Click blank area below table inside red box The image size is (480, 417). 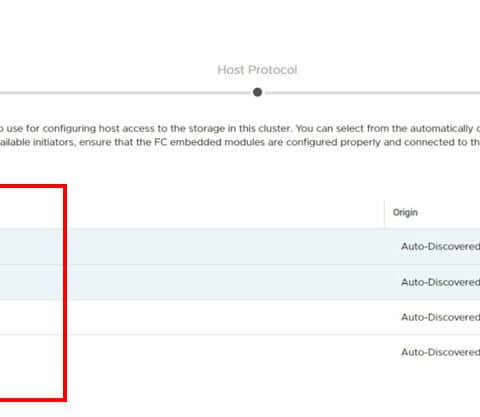pos(32,383)
